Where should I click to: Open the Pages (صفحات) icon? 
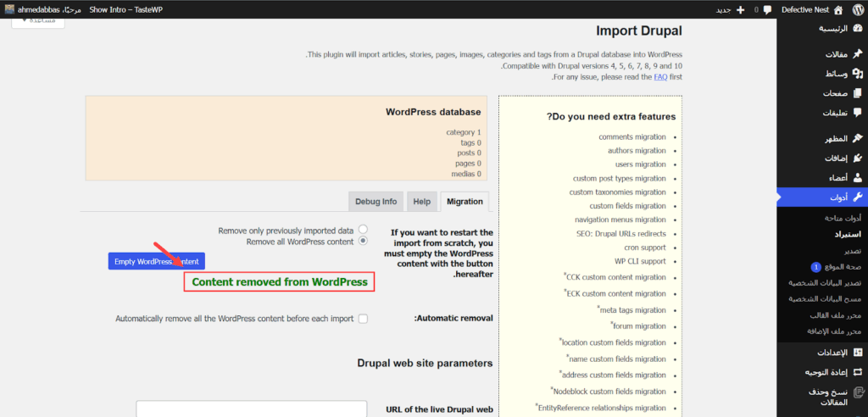pyautogui.click(x=857, y=93)
